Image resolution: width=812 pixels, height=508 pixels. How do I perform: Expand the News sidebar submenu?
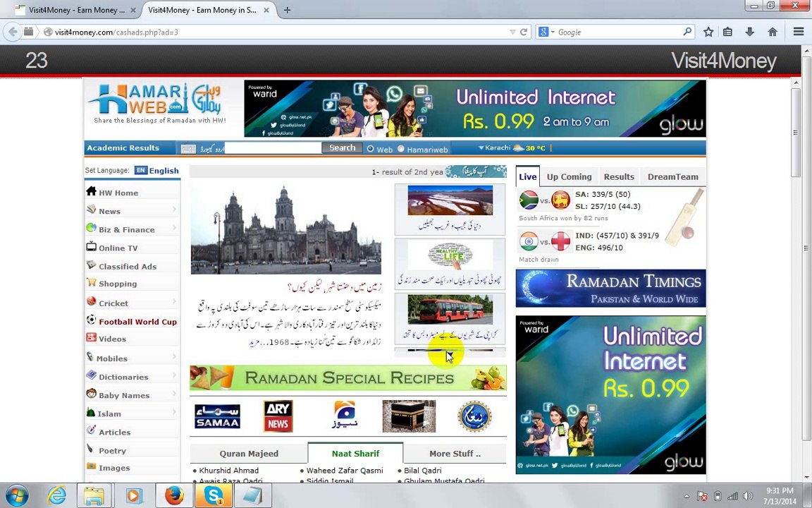[x=174, y=210]
